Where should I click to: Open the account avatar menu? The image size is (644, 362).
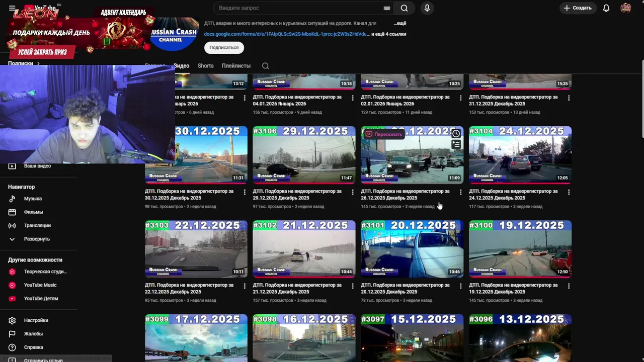pos(625,8)
